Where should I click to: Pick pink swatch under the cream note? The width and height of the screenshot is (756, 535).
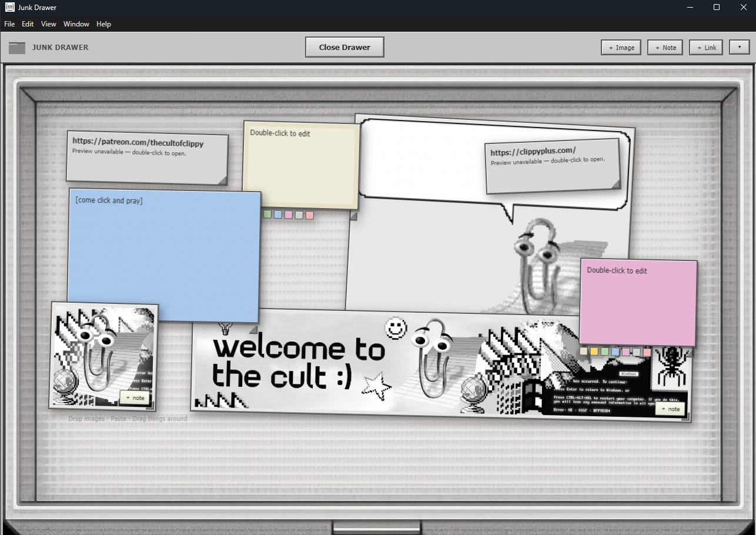pyautogui.click(x=289, y=215)
